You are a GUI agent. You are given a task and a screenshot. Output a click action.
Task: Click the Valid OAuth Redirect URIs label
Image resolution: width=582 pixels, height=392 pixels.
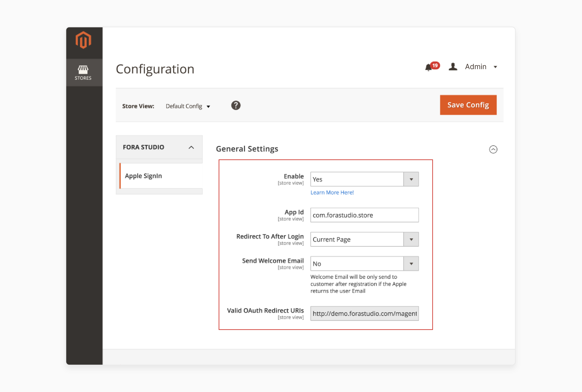pos(265,310)
